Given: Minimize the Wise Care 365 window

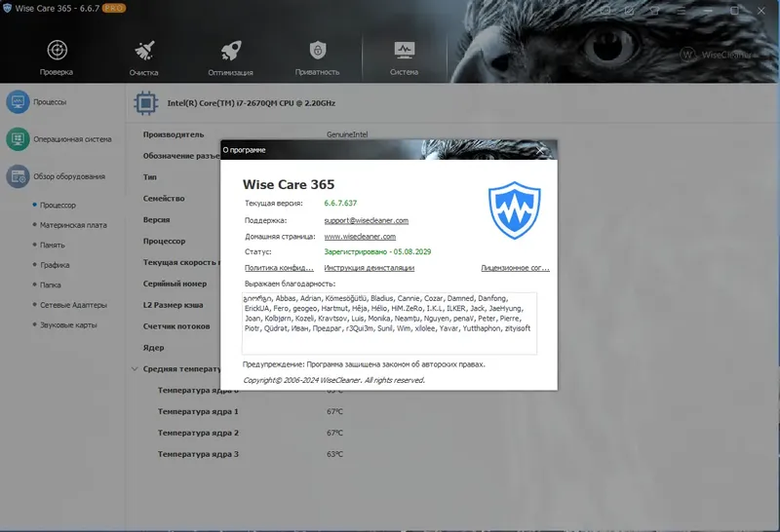Looking at the screenshot, I should 708,11.
